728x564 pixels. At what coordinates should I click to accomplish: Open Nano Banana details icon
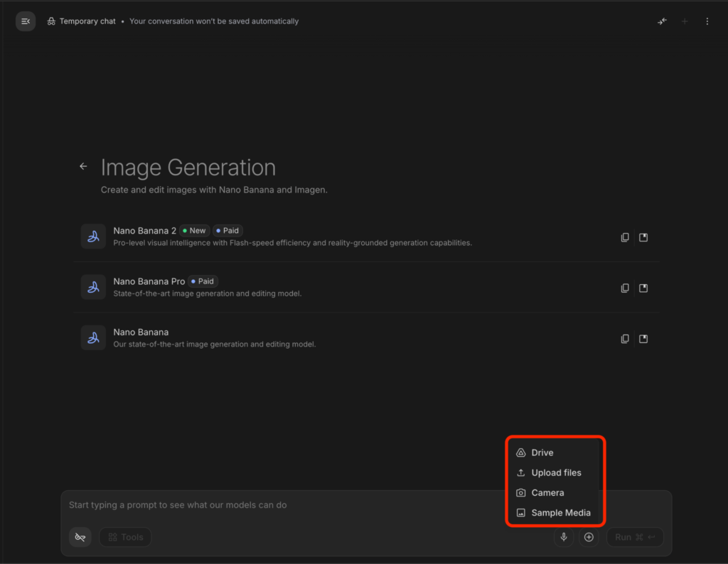pyautogui.click(x=643, y=339)
